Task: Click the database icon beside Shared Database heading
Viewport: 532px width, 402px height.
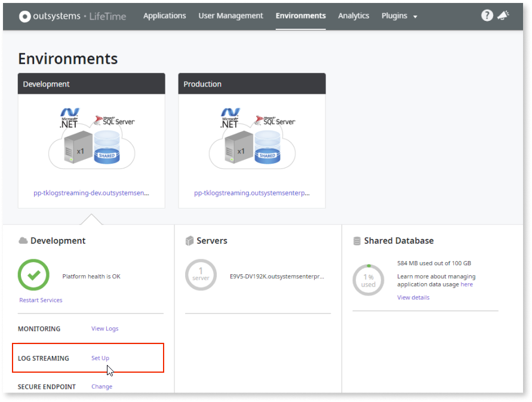Action: 356,240
